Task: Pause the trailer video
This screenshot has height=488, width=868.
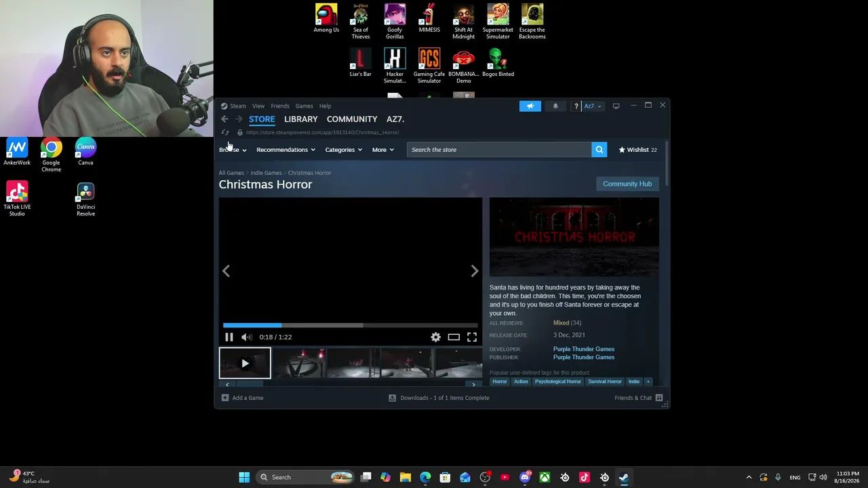Action: coord(229,337)
